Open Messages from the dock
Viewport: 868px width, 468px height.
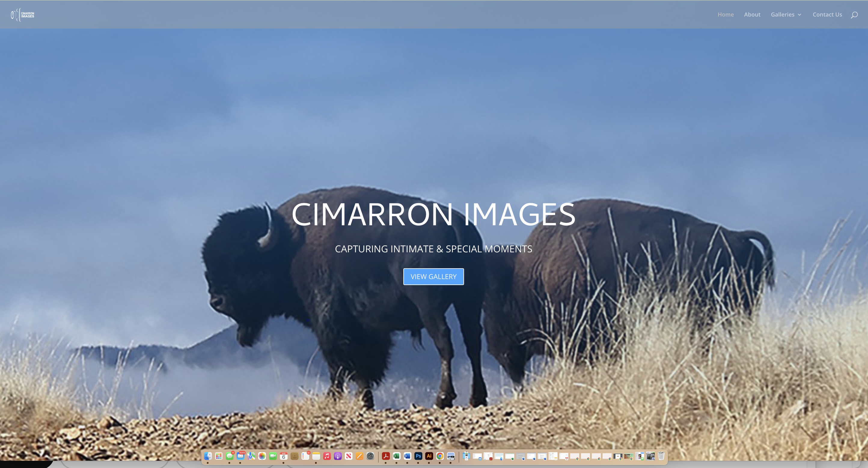click(x=229, y=456)
